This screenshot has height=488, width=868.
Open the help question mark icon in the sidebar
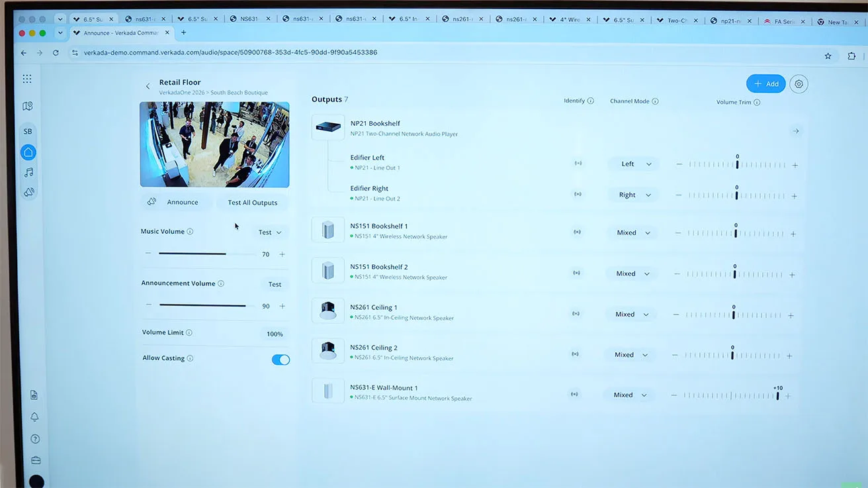(35, 438)
